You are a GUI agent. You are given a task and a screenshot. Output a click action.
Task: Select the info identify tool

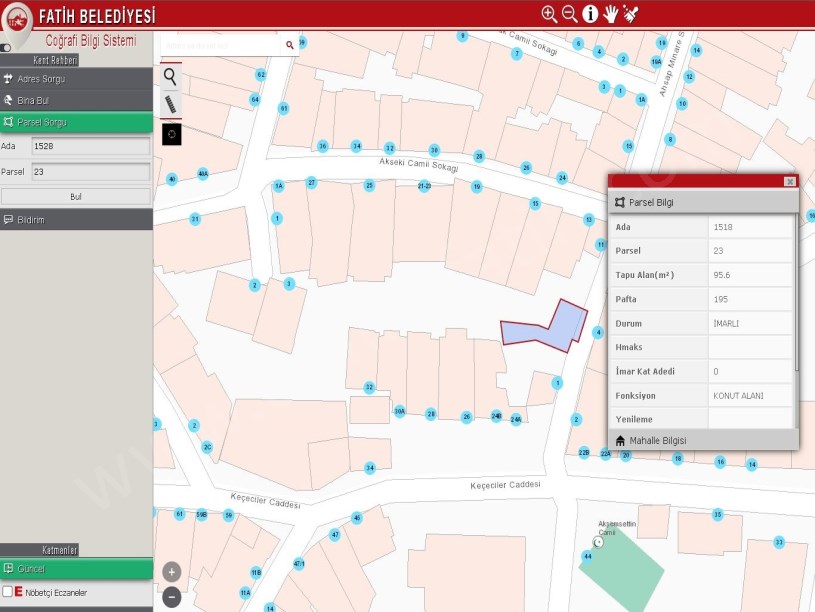[x=590, y=13]
